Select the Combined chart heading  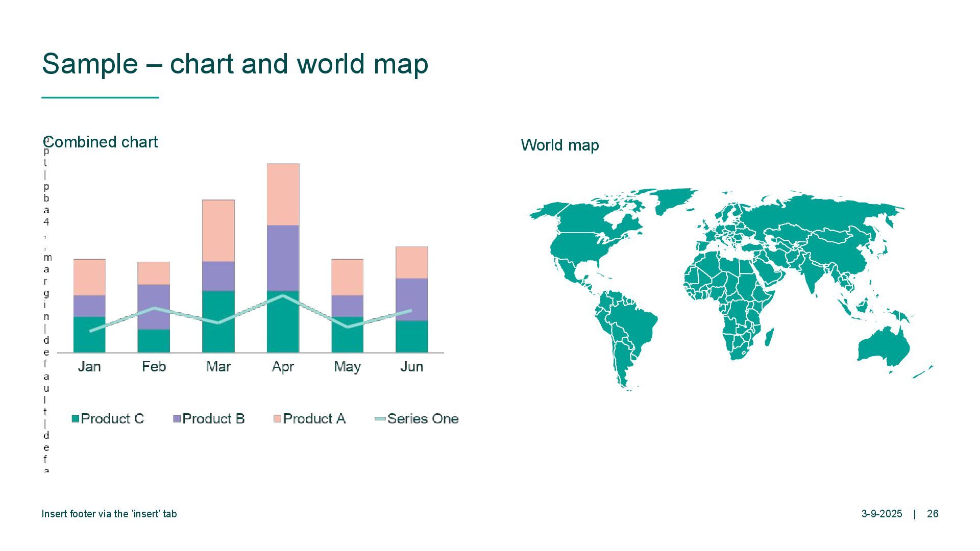pyautogui.click(x=101, y=142)
